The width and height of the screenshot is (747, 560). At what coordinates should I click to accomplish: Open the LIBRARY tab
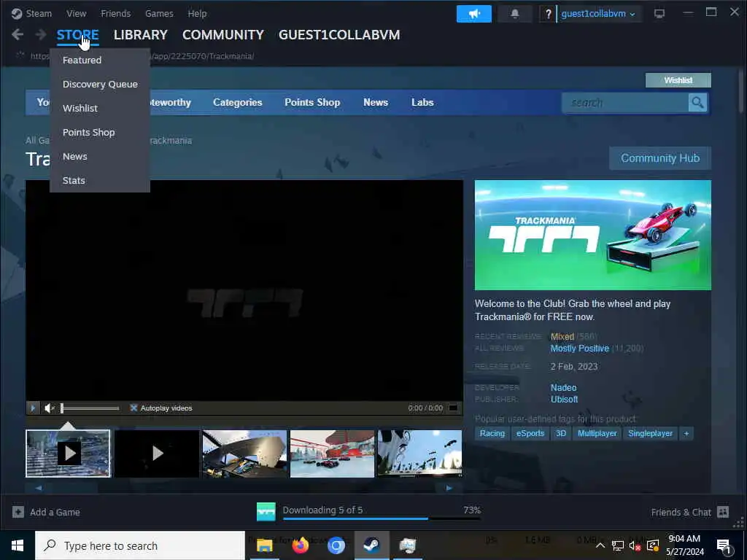tap(141, 35)
